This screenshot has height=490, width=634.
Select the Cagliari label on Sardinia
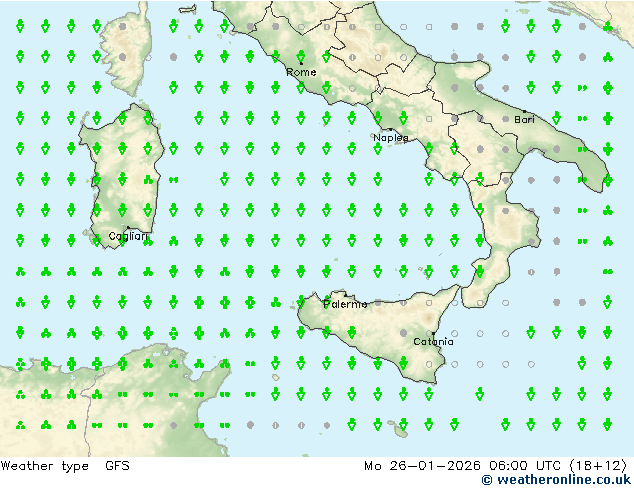click(128, 236)
